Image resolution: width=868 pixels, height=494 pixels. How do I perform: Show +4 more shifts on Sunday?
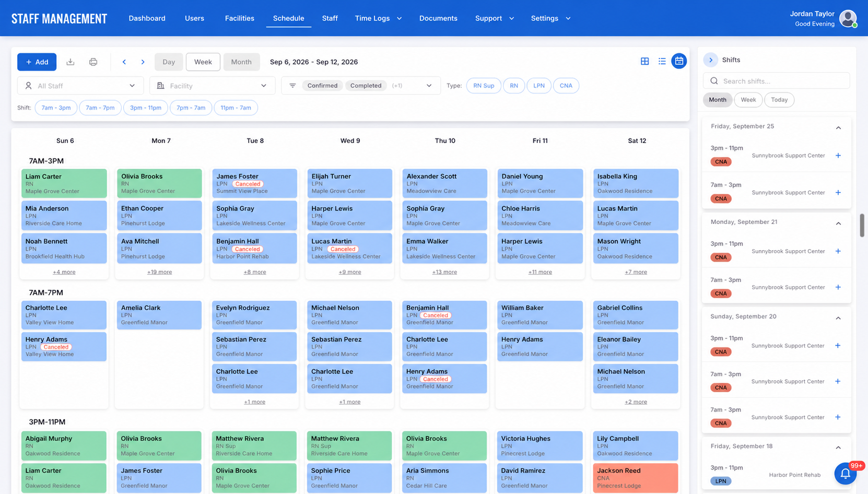pyautogui.click(x=64, y=272)
